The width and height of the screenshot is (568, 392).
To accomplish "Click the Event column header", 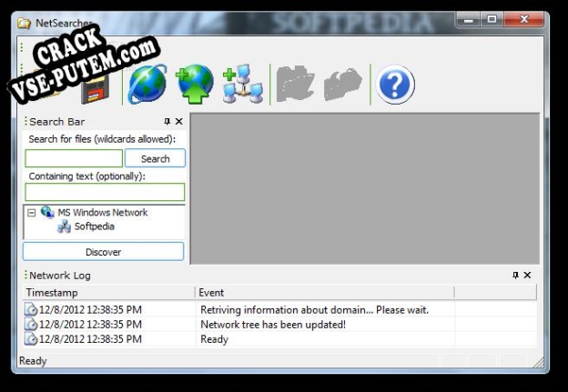I will (x=325, y=293).
